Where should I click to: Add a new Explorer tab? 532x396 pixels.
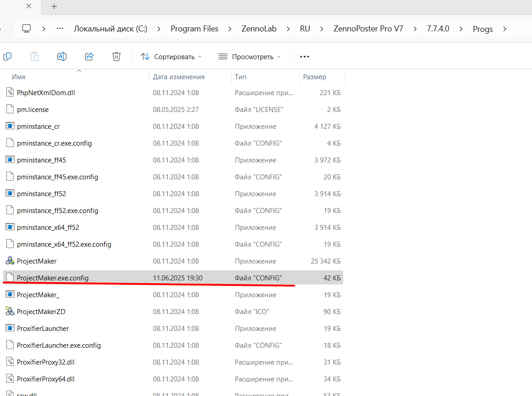54,6
